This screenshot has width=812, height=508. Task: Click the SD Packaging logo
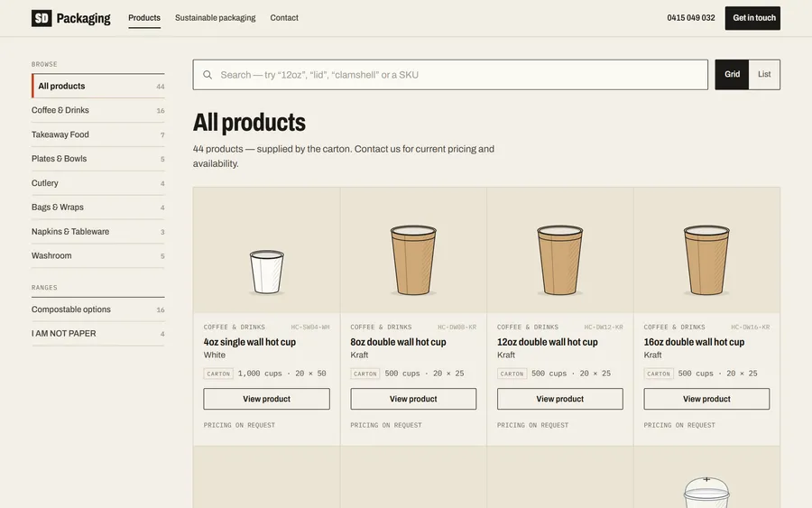click(71, 18)
